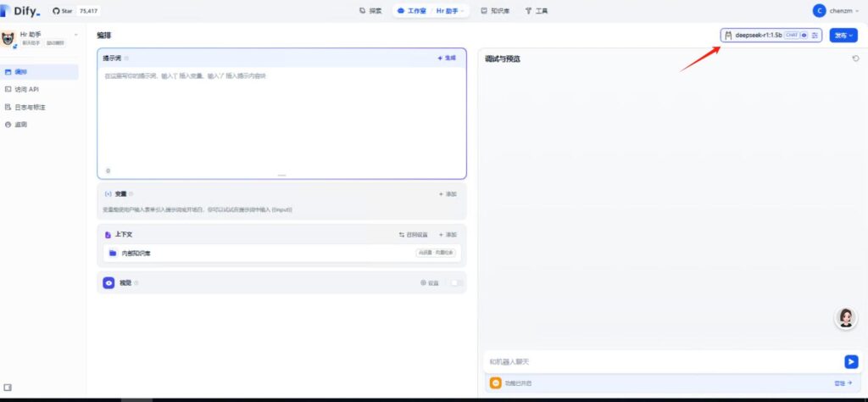Image resolution: width=868 pixels, height=402 pixels.
Task: Click the orange features-enabled icon
Action: pyautogui.click(x=496, y=382)
